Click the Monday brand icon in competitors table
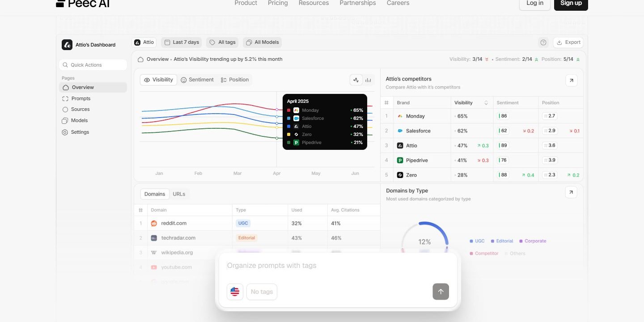 [400, 116]
